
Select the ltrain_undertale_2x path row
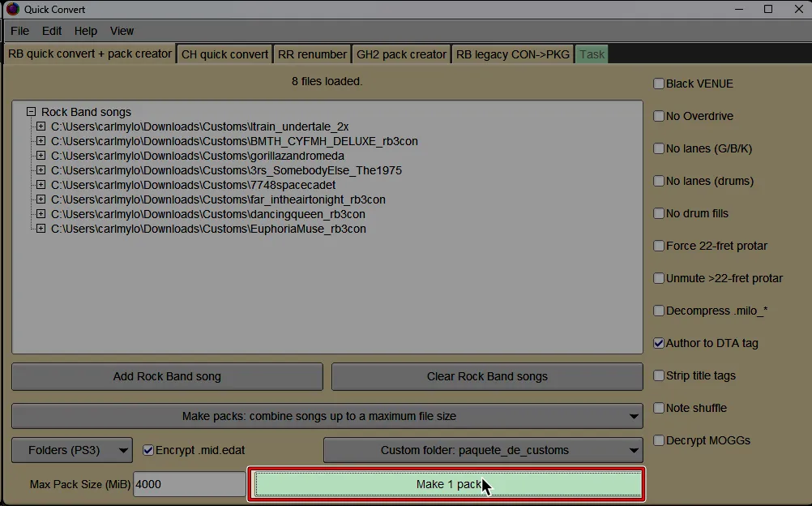pos(200,126)
